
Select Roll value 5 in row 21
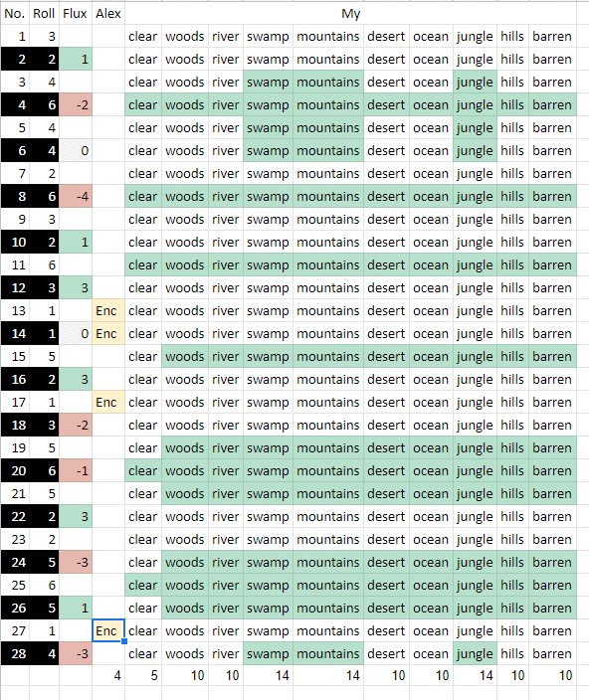tap(44, 494)
